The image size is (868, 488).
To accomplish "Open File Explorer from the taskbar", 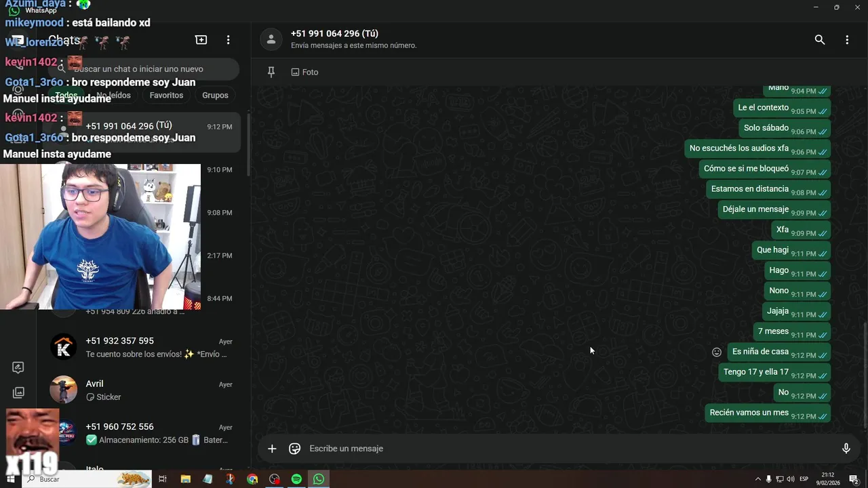I will 185,479.
